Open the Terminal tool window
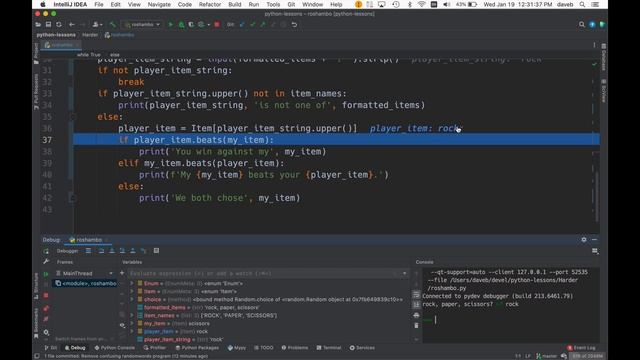The image size is (640, 360). [x=329, y=348]
